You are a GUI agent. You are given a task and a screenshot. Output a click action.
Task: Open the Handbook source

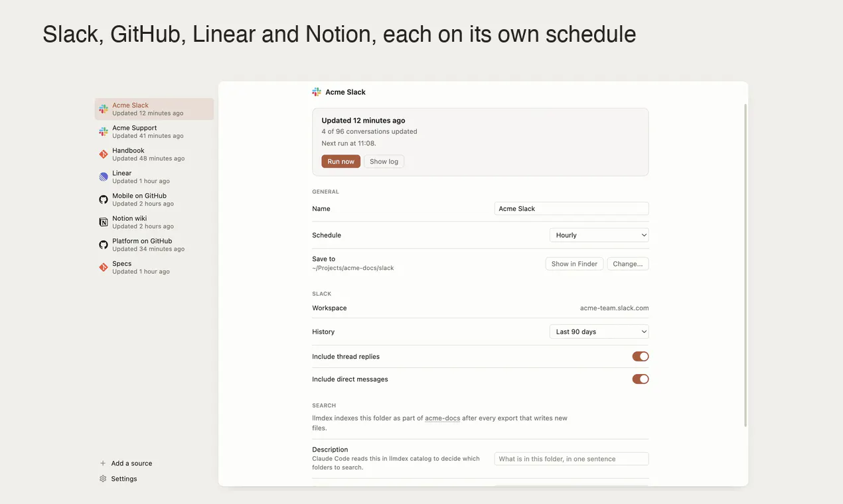(154, 154)
